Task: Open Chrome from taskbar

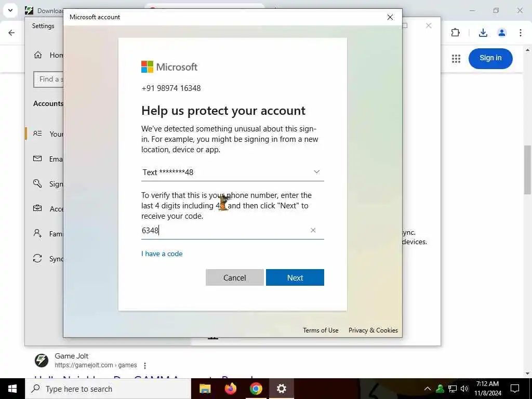Action: [256, 389]
